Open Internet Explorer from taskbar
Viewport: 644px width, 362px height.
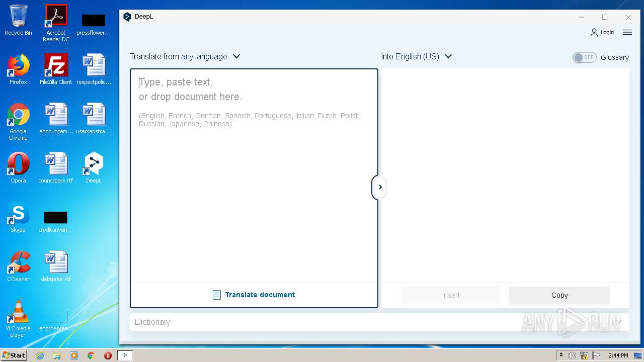40,355
